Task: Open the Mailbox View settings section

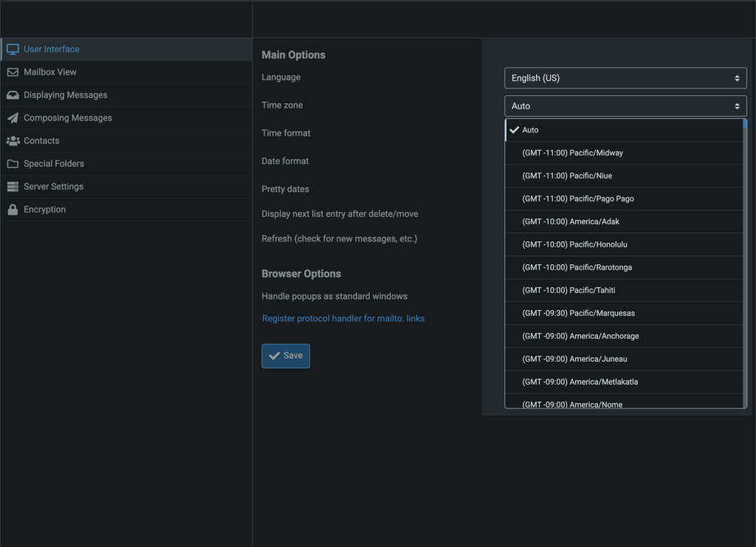Action: tap(50, 72)
